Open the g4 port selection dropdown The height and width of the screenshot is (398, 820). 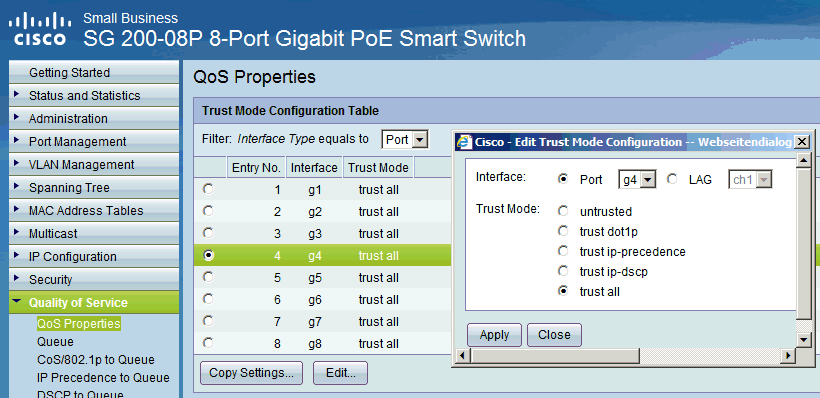click(637, 180)
